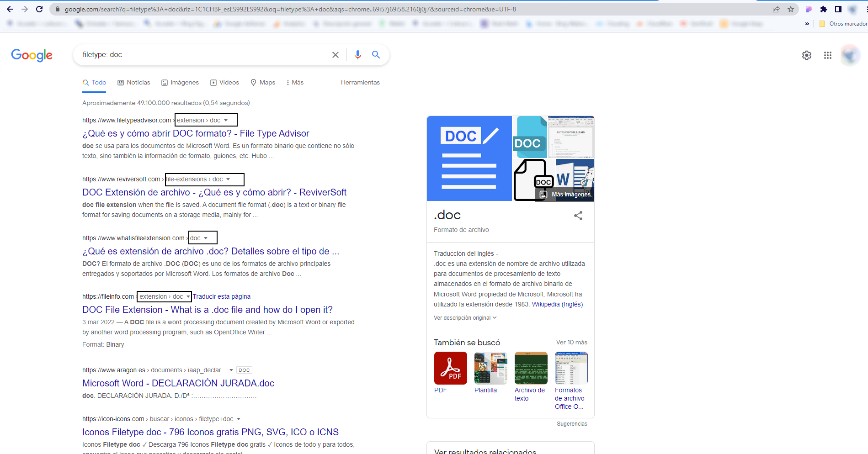Reload the page with the refresh icon

click(39, 9)
